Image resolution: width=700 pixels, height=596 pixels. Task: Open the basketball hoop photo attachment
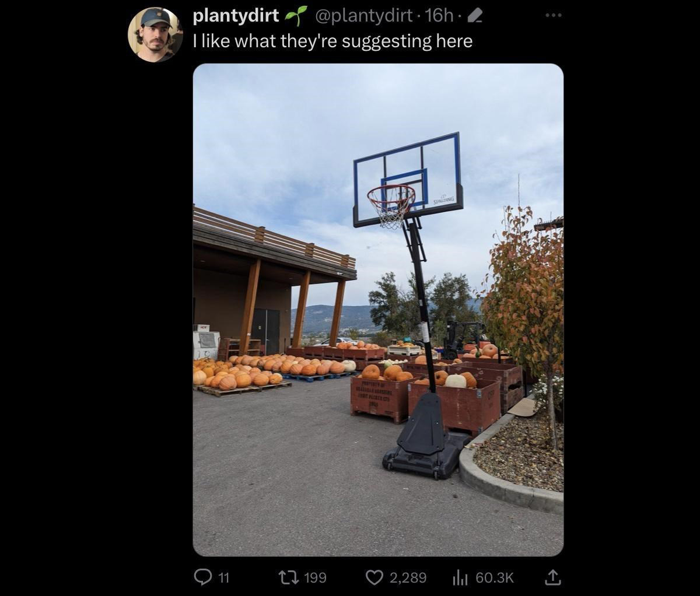coord(378,310)
